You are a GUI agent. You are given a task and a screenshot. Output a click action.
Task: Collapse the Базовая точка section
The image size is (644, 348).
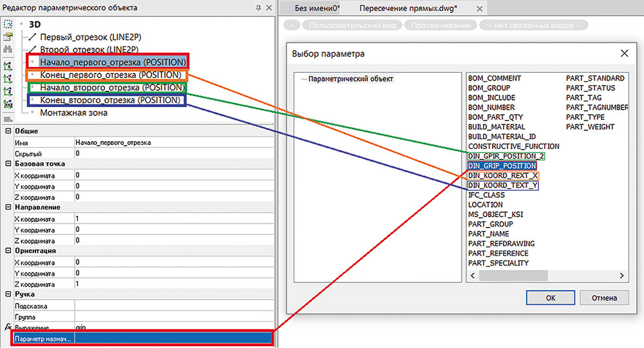point(8,164)
